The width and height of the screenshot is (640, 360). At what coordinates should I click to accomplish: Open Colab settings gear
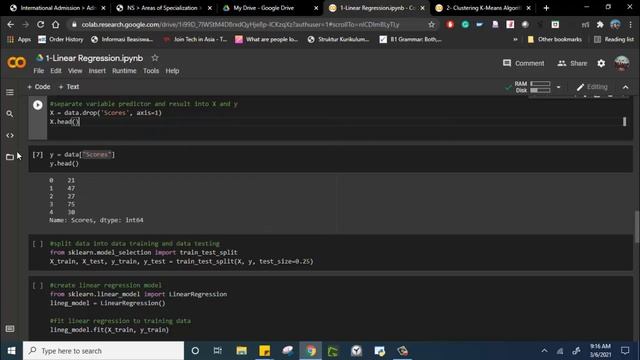(601, 63)
